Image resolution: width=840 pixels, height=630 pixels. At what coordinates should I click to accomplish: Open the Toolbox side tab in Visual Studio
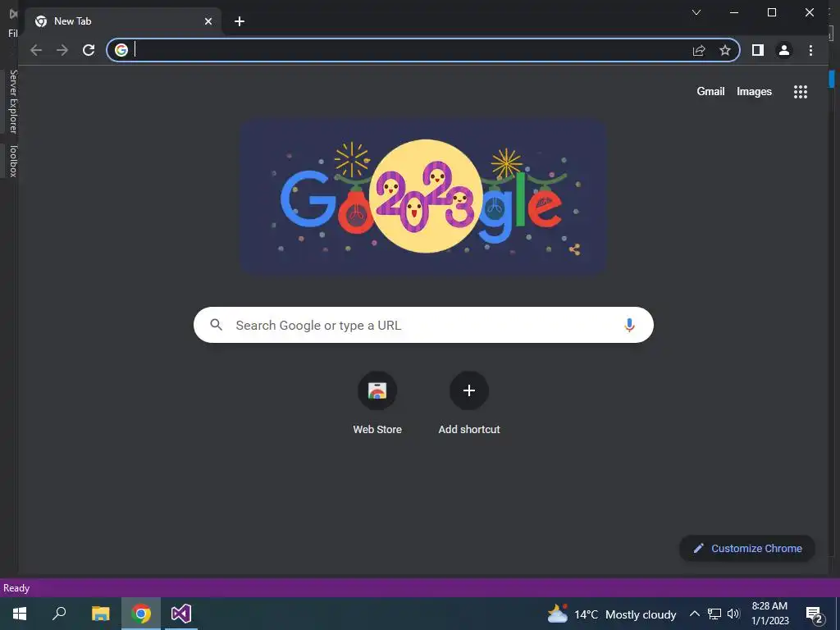(13, 161)
